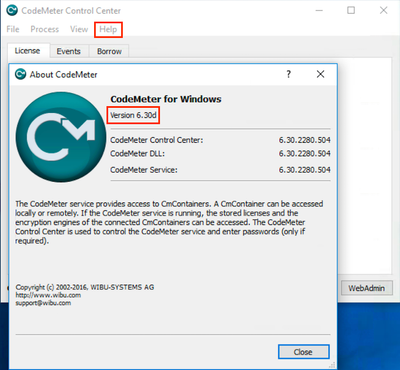The height and width of the screenshot is (370, 400).
Task: Click the support@wibu.com email address
Action: [43, 303]
